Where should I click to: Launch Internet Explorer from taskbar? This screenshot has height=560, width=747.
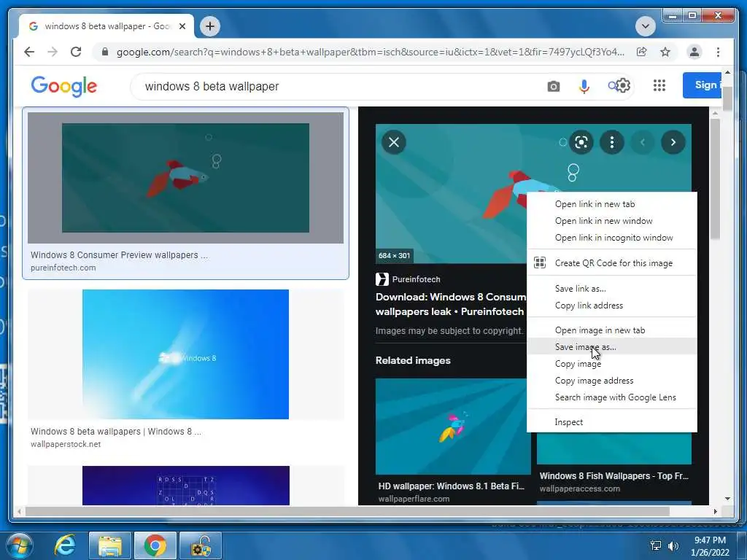click(65, 545)
